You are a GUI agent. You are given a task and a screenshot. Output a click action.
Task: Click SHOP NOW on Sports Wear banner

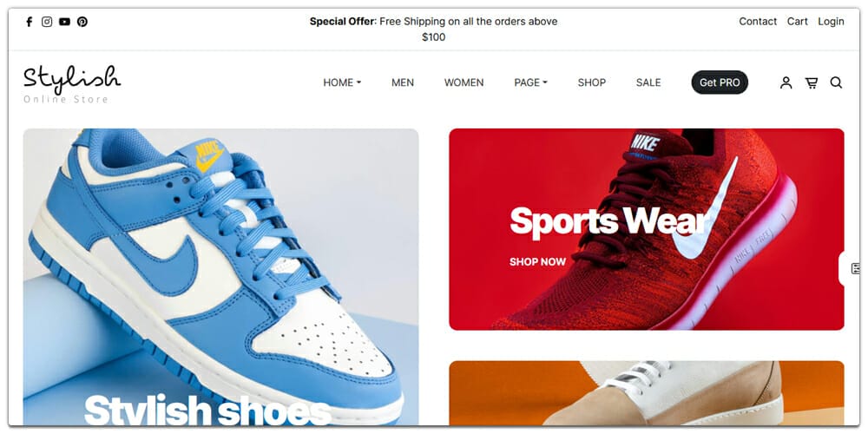537,262
